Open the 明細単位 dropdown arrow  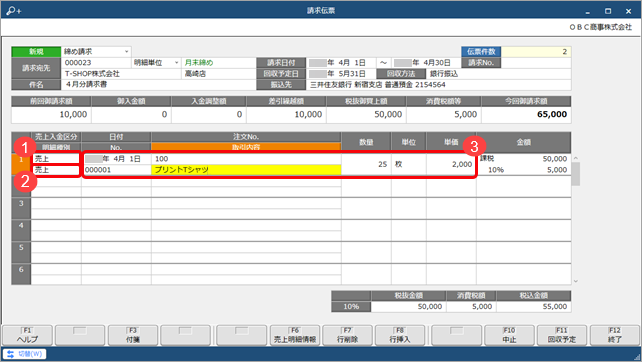pos(176,63)
